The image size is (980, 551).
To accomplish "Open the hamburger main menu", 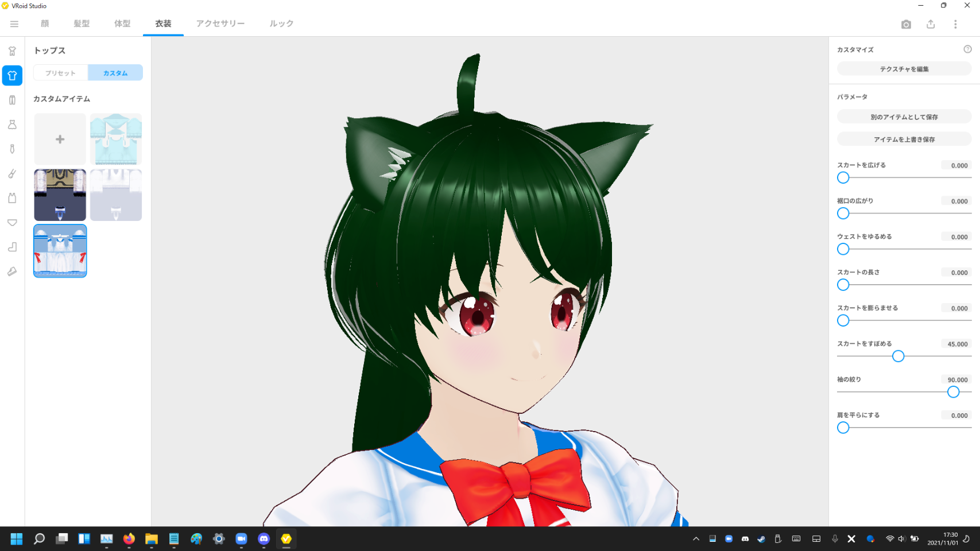I will coord(14,24).
